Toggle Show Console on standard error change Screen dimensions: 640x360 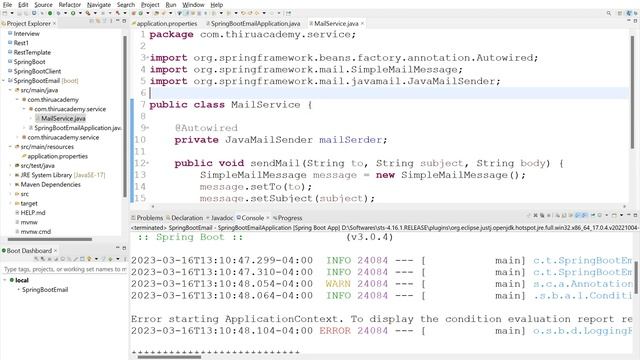pos(584,215)
